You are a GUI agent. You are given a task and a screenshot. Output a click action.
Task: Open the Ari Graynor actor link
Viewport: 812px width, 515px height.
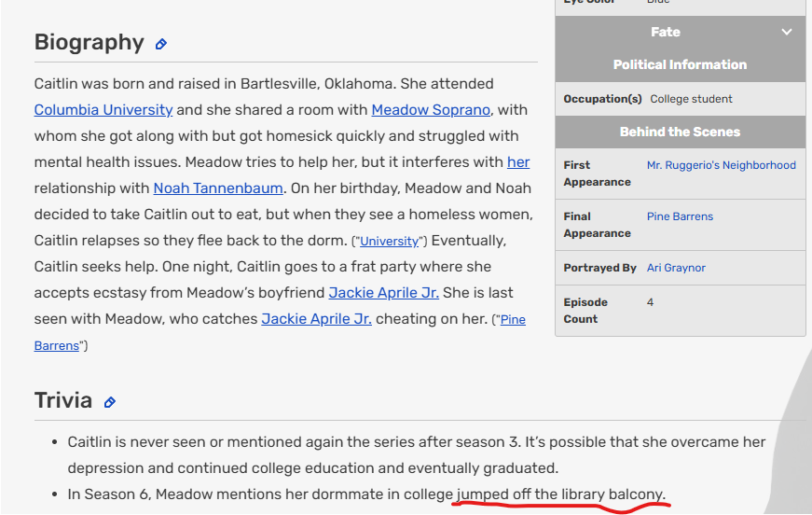(676, 268)
